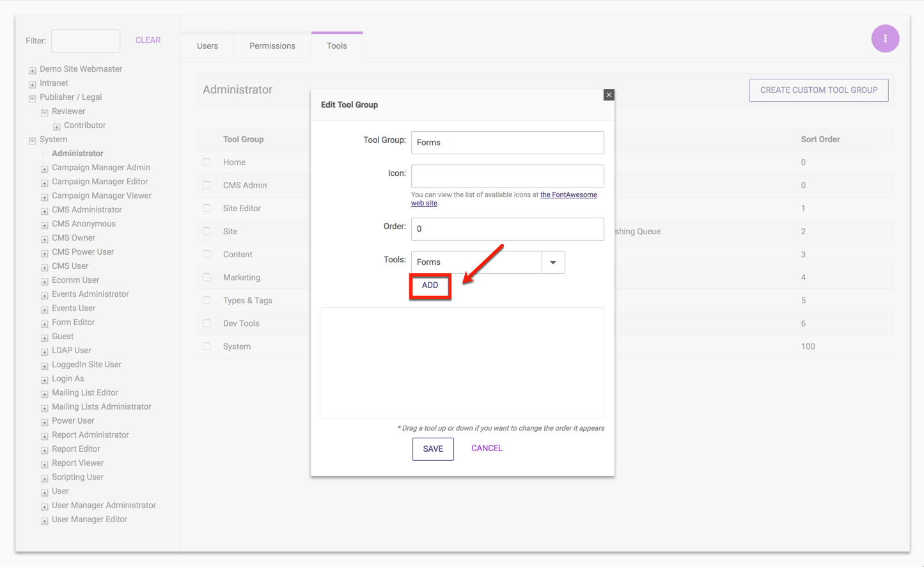Clear the filter using CLEAR
924x567 pixels.
[148, 40]
